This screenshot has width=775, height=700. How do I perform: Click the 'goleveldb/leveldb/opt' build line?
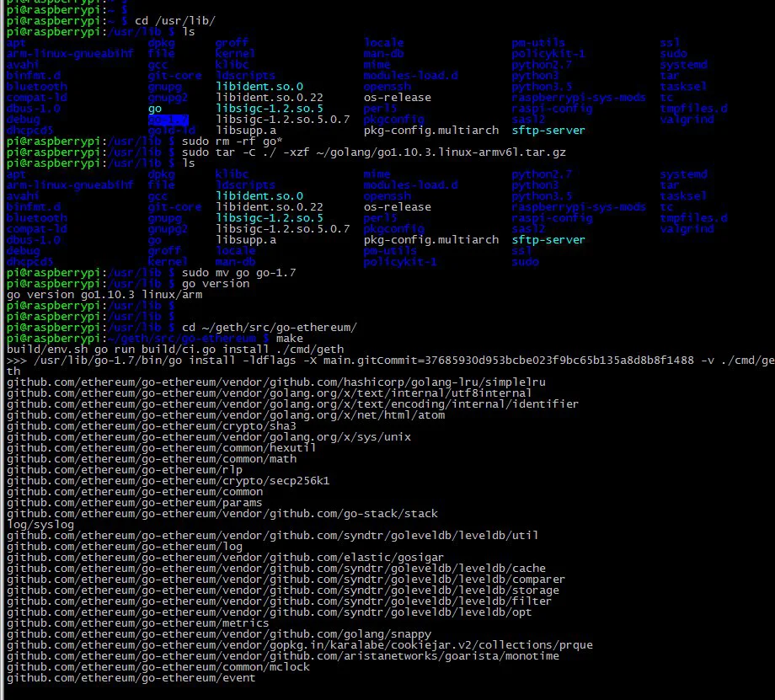(x=269, y=612)
